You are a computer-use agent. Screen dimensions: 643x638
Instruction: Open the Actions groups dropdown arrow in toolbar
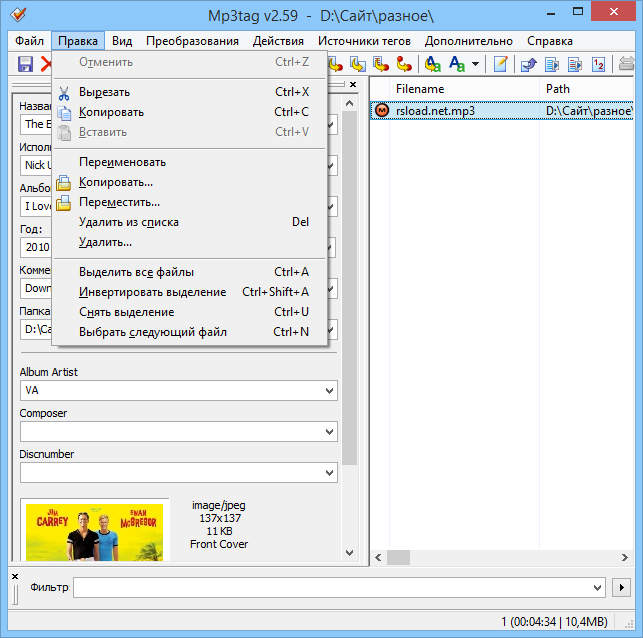click(x=475, y=64)
